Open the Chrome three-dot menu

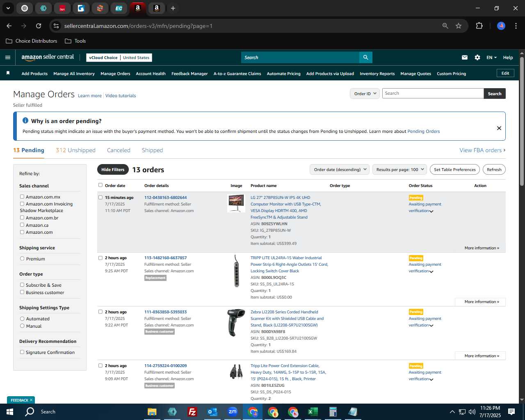tap(515, 26)
